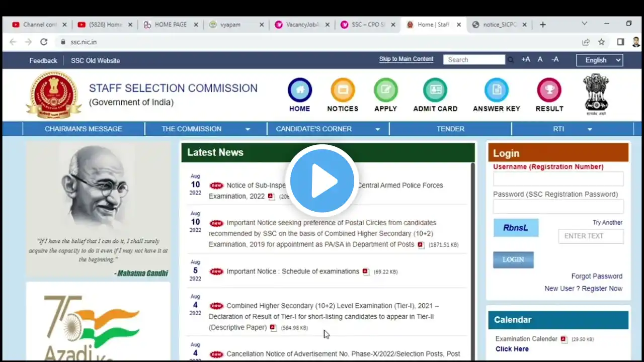
Task: Expand CANDIDATE'S CORNER dropdown
Action: (x=377, y=129)
